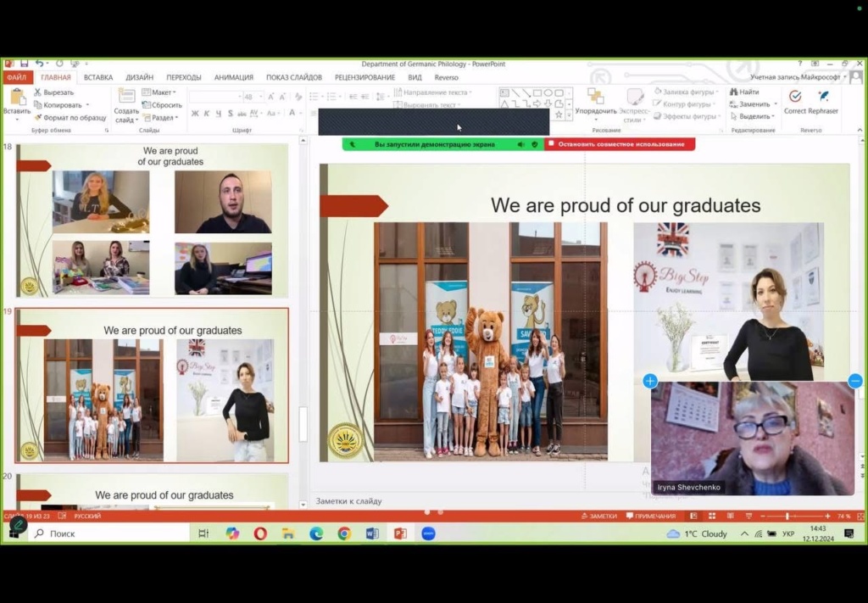
Task: Click the Создать слайд new slide icon
Action: [x=126, y=97]
